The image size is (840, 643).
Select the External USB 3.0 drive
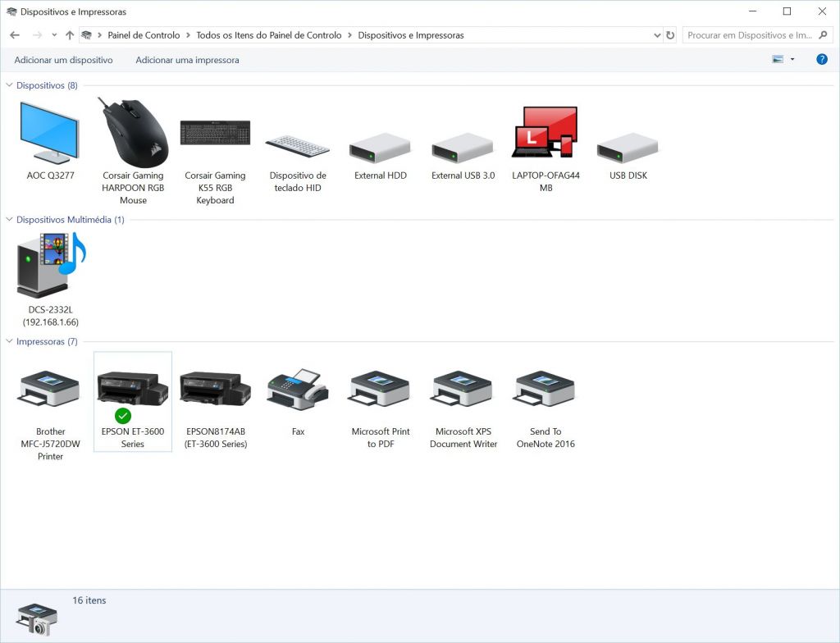click(463, 155)
